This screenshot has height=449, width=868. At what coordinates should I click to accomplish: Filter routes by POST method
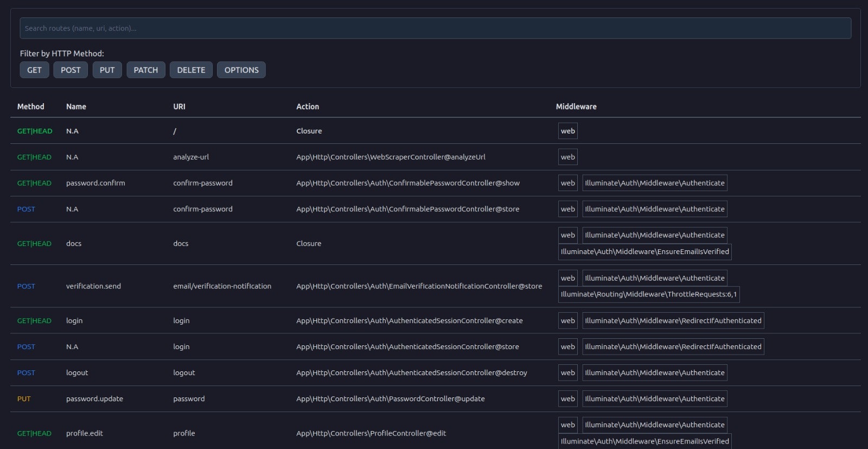tap(71, 70)
